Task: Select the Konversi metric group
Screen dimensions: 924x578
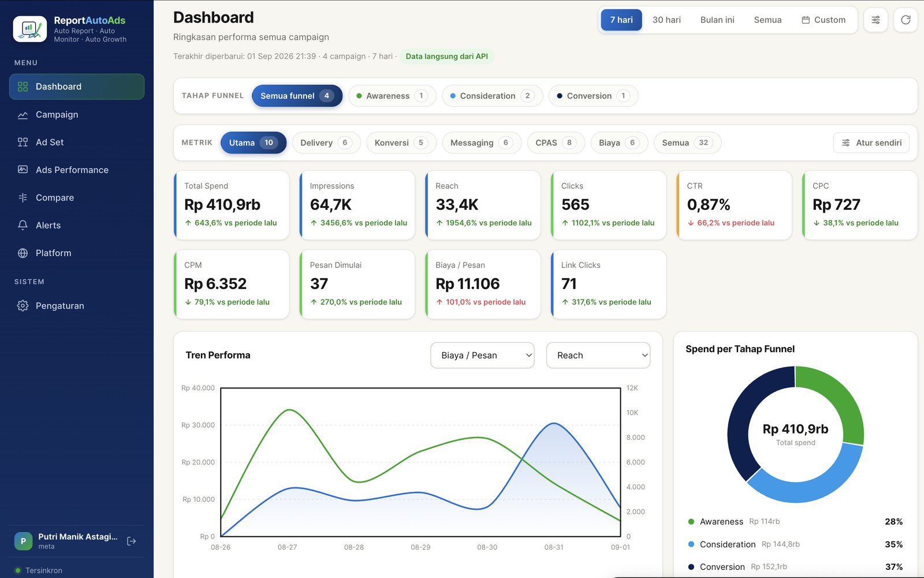Action: (x=401, y=143)
